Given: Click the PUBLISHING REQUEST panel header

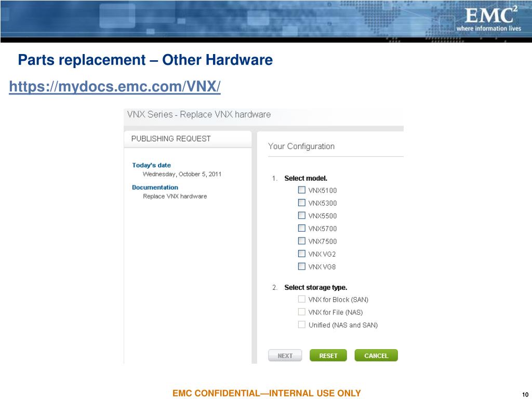Looking at the screenshot, I should pyautogui.click(x=188, y=139).
